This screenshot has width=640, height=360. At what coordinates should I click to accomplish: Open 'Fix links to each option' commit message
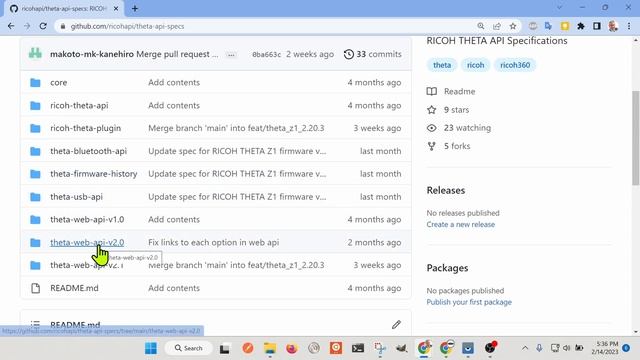click(x=213, y=242)
